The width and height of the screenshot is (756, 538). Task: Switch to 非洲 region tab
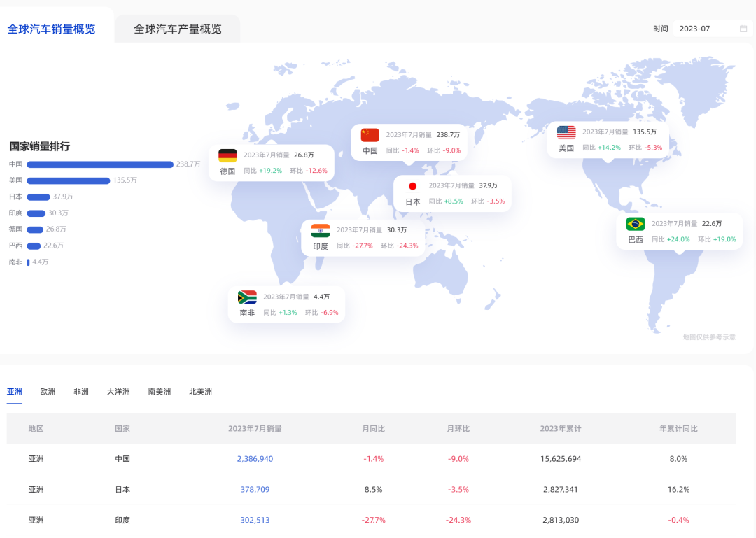tap(81, 392)
